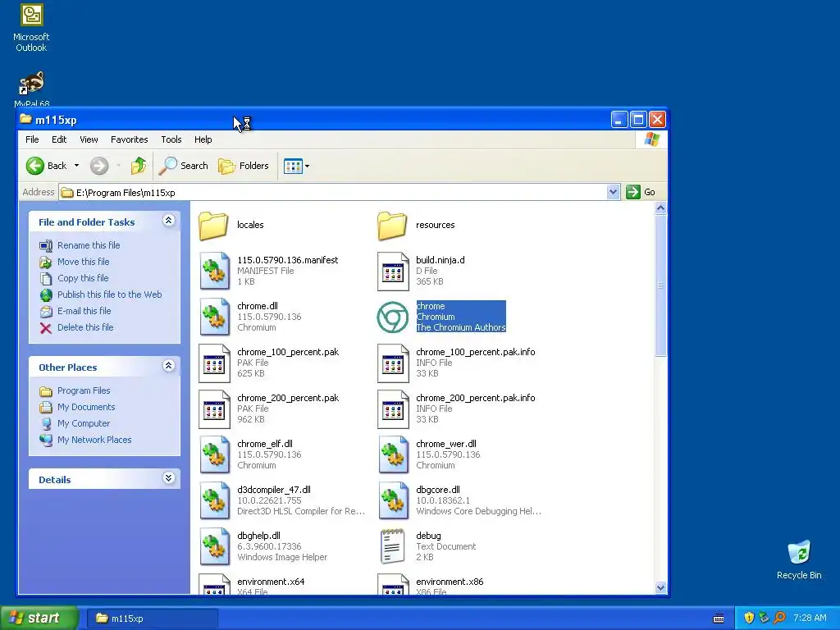
Task: Open Back button history dropdown arrow
Action: tap(76, 166)
